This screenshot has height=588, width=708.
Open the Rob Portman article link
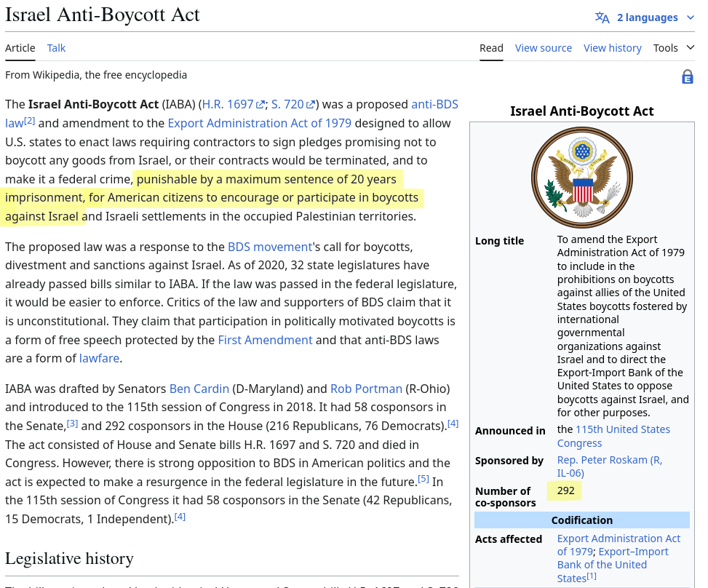366,389
